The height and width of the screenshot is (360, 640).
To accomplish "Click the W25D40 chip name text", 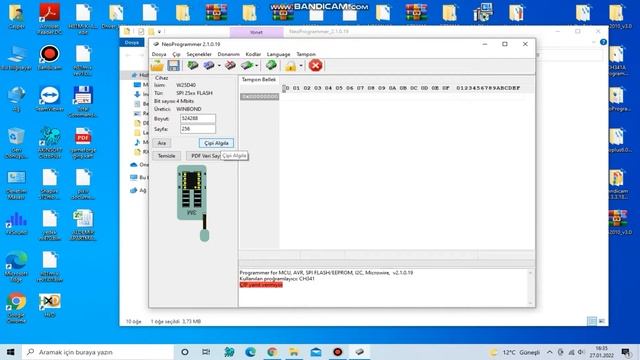I will (186, 85).
